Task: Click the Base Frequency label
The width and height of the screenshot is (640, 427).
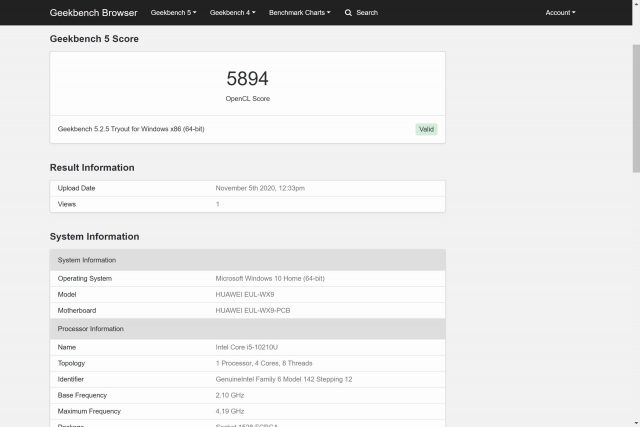Action: [x=82, y=395]
